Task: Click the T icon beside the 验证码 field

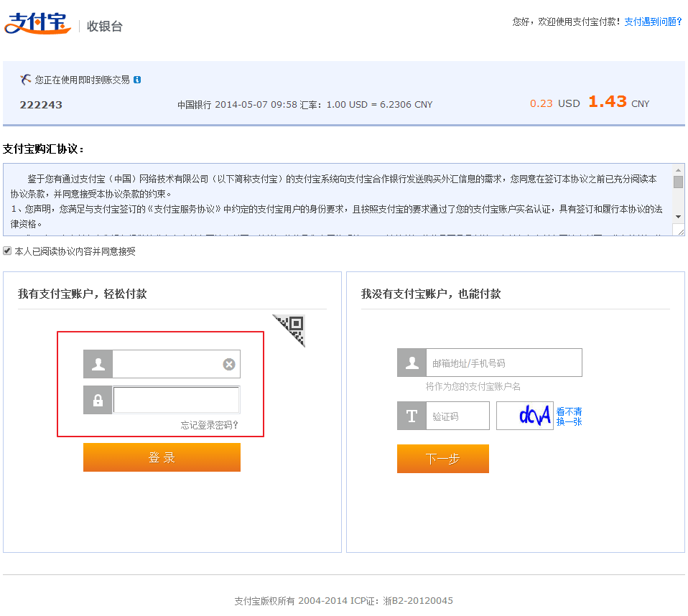Action: 412,416
